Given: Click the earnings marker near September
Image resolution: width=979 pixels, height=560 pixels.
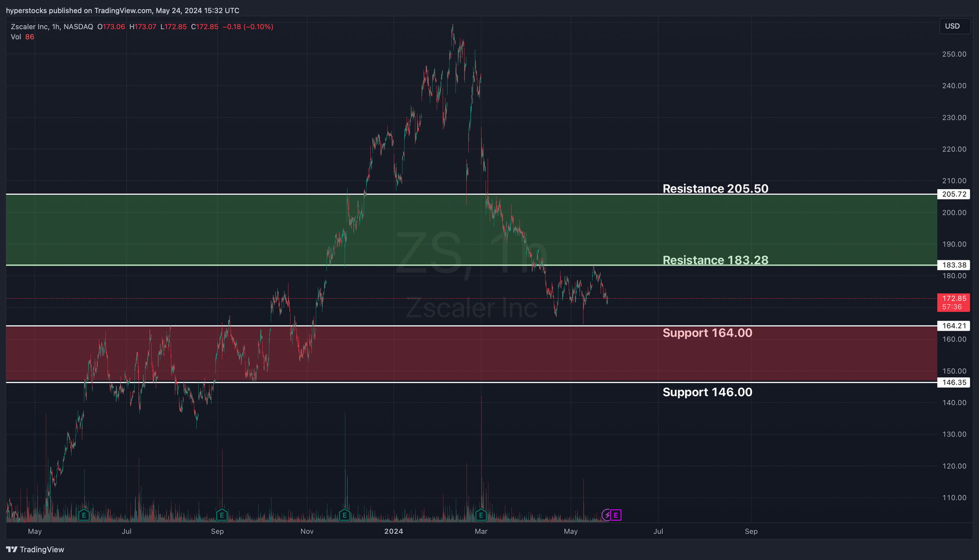Looking at the screenshot, I should coord(221,515).
